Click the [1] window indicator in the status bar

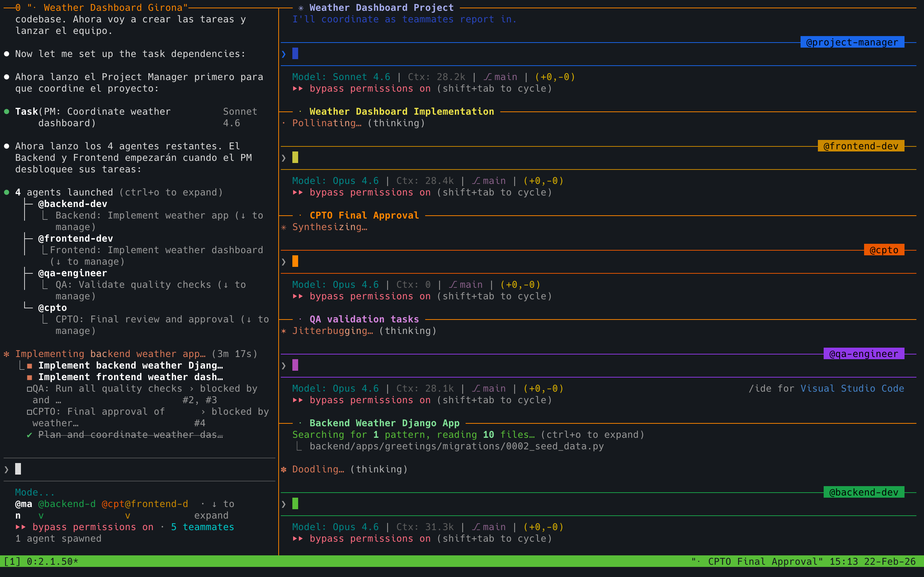click(12, 561)
